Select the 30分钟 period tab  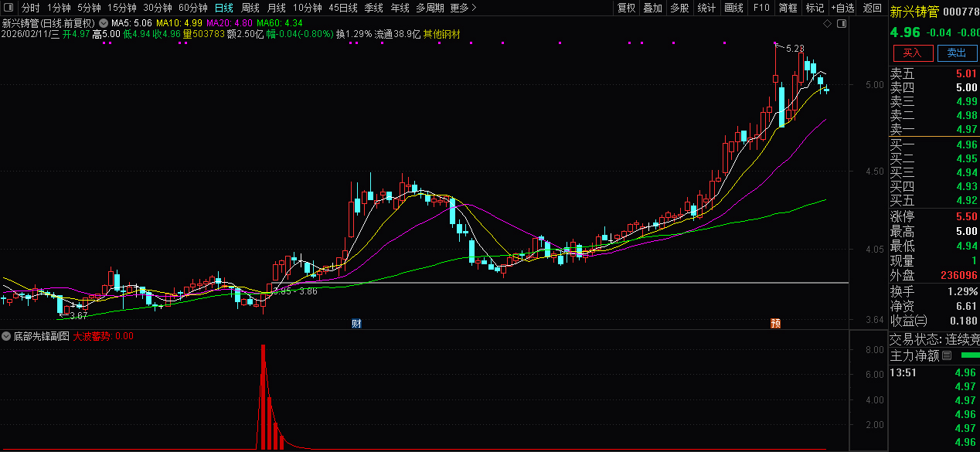(x=157, y=8)
